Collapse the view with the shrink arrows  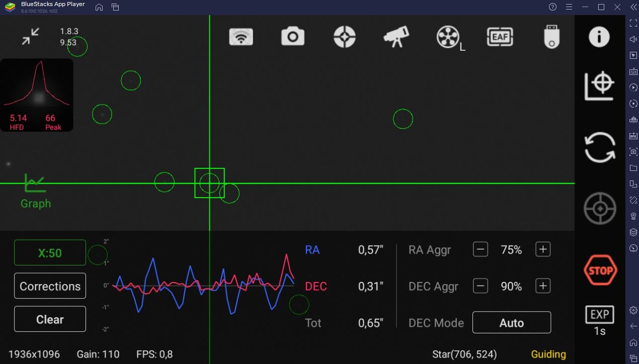[x=31, y=36]
